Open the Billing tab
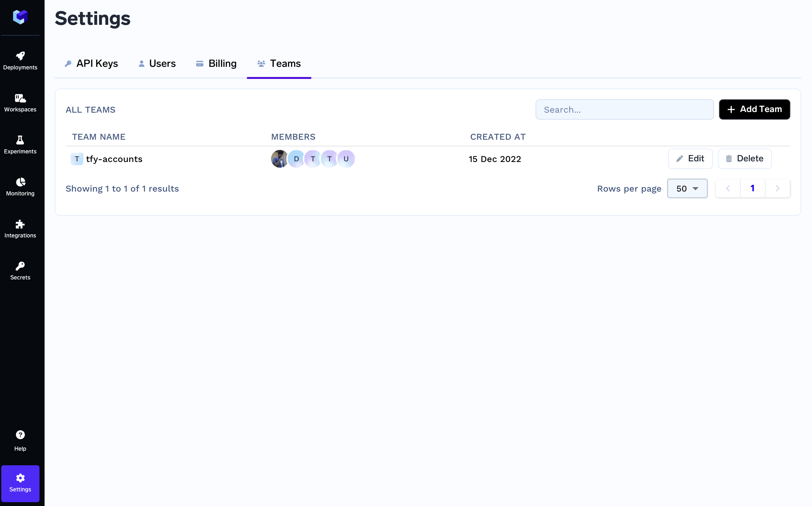 pyautogui.click(x=216, y=64)
